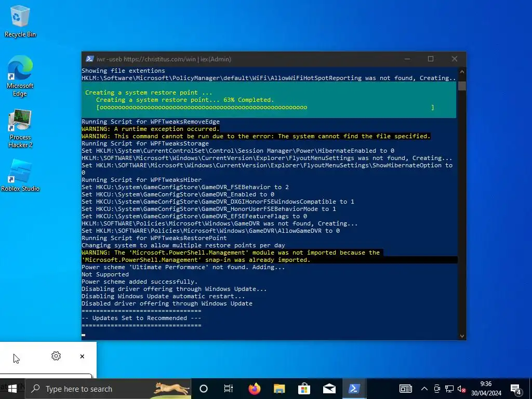Click 'Showing file extentions' line
This screenshot has height=399, width=532.
tap(123, 71)
